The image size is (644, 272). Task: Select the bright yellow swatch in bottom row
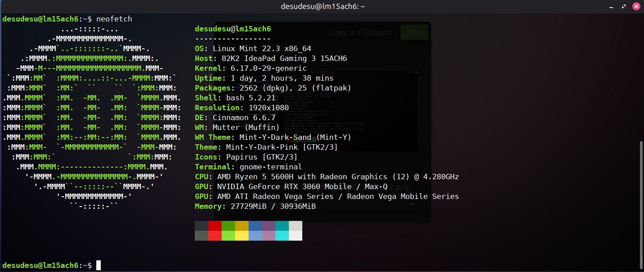coord(242,236)
